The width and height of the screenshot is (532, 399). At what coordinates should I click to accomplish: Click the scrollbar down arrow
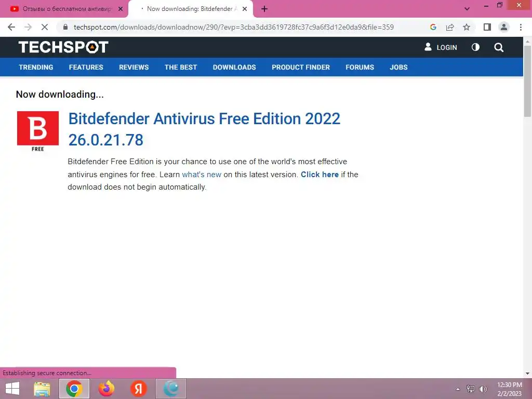[527, 374]
